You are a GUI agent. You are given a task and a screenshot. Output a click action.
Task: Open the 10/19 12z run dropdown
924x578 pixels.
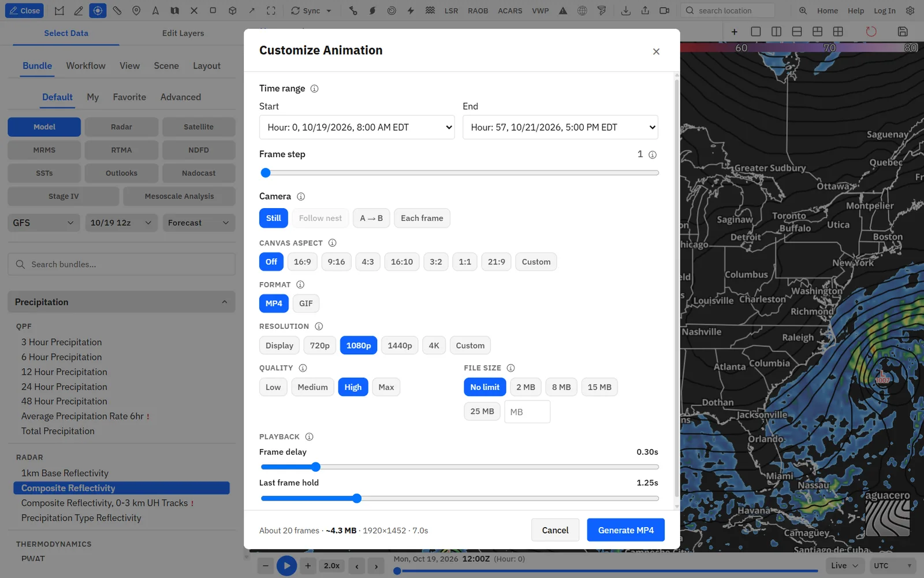point(121,223)
